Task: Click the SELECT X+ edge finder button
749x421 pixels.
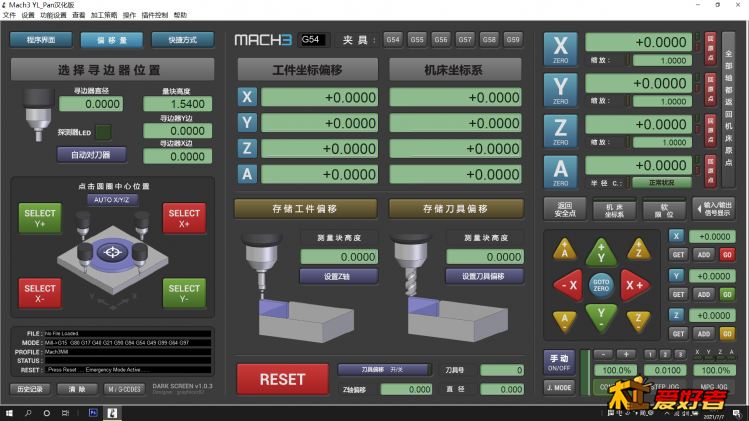Action: (184, 218)
